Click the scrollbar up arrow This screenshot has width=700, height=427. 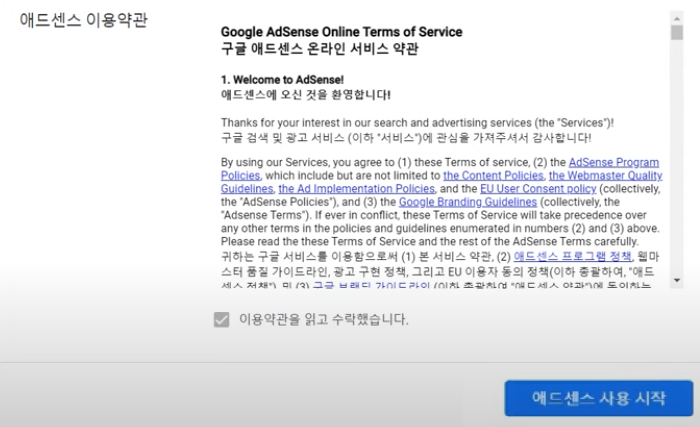pyautogui.click(x=677, y=18)
